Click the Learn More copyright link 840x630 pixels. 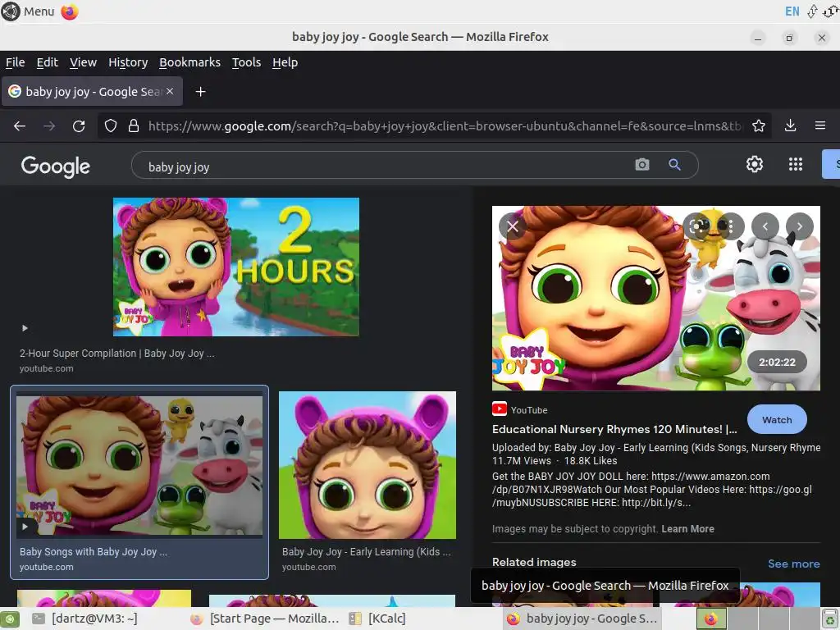[x=688, y=529]
